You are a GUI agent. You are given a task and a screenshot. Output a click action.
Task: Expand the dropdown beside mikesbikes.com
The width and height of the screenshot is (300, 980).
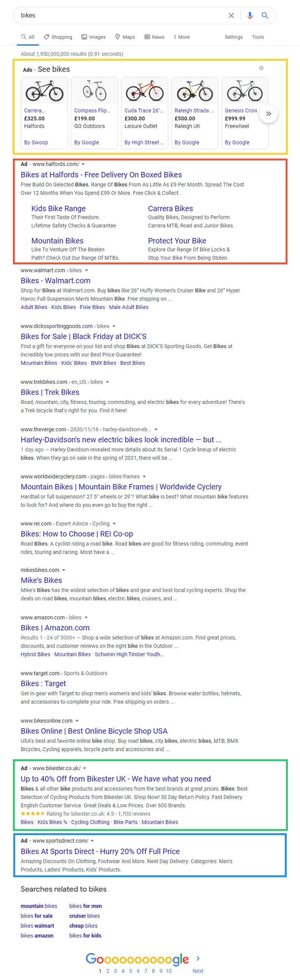(x=63, y=570)
